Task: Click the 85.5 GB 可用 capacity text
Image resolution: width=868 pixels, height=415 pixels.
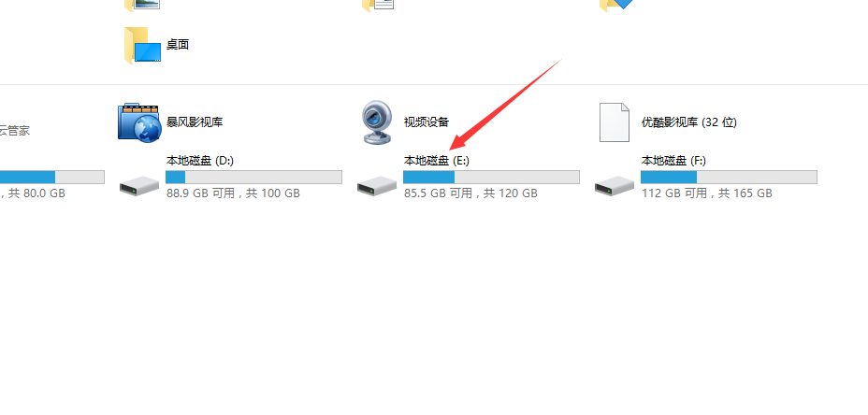Action: (x=439, y=193)
